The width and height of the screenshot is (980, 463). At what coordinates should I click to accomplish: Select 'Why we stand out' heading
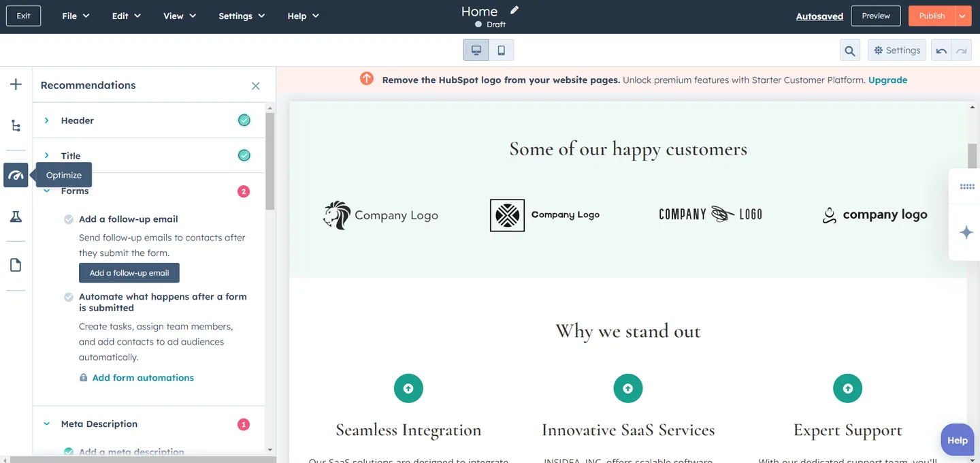coord(628,332)
